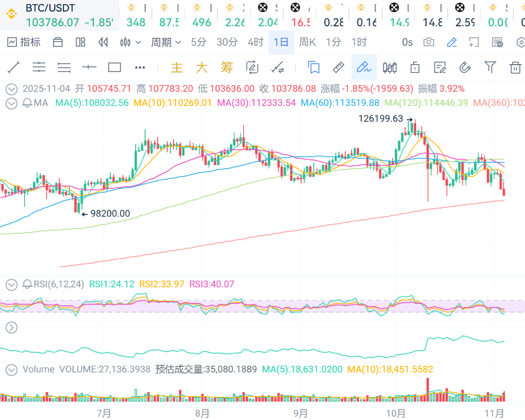
Task: Click the 126199.63 high price marker
Action: coord(381,119)
